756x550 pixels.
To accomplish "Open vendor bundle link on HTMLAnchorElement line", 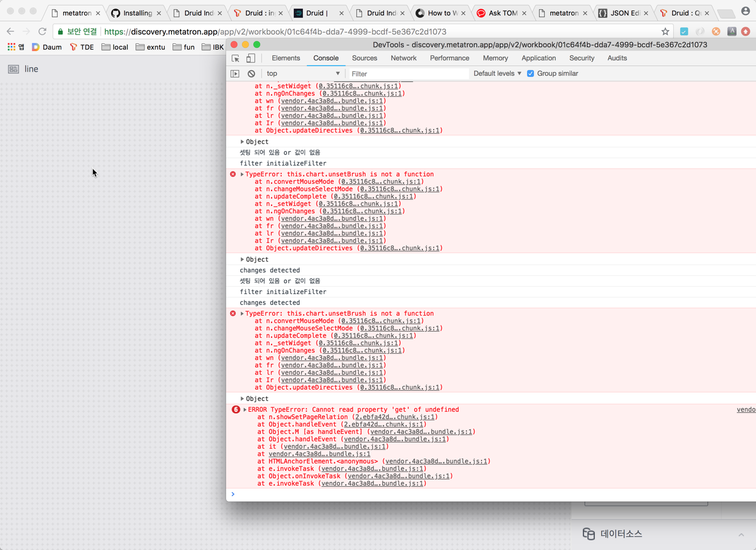I will (x=436, y=461).
